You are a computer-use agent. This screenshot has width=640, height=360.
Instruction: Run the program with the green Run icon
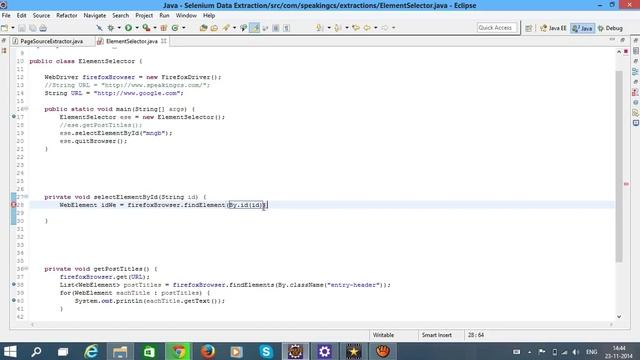128,28
